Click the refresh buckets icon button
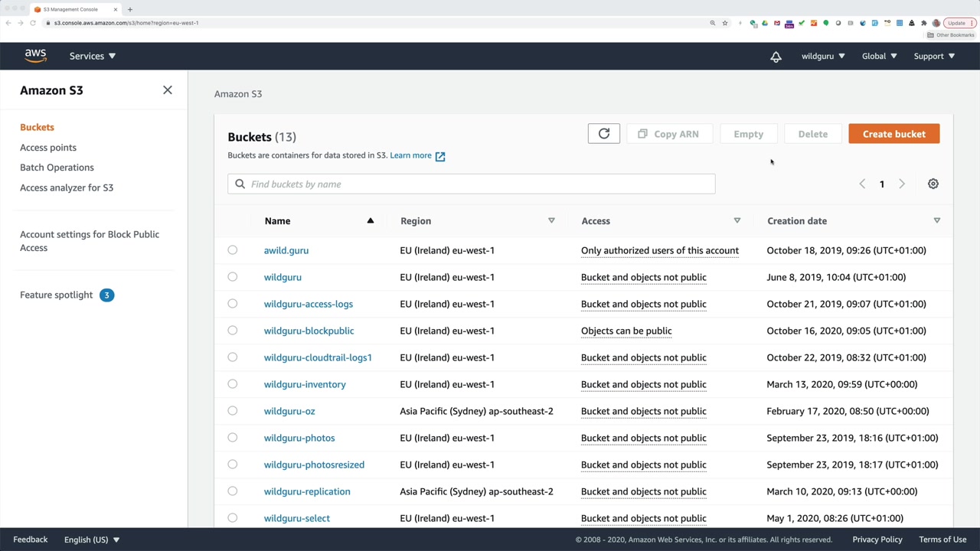The height and width of the screenshot is (551, 980). (603, 134)
